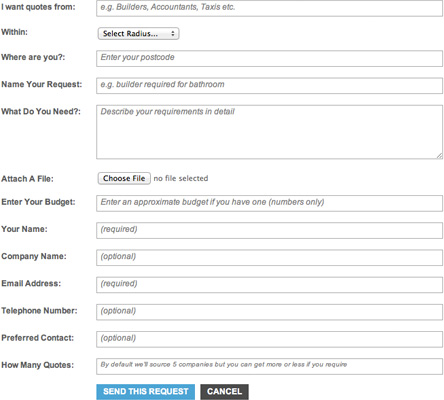Select the Name Your Request field

269,86
